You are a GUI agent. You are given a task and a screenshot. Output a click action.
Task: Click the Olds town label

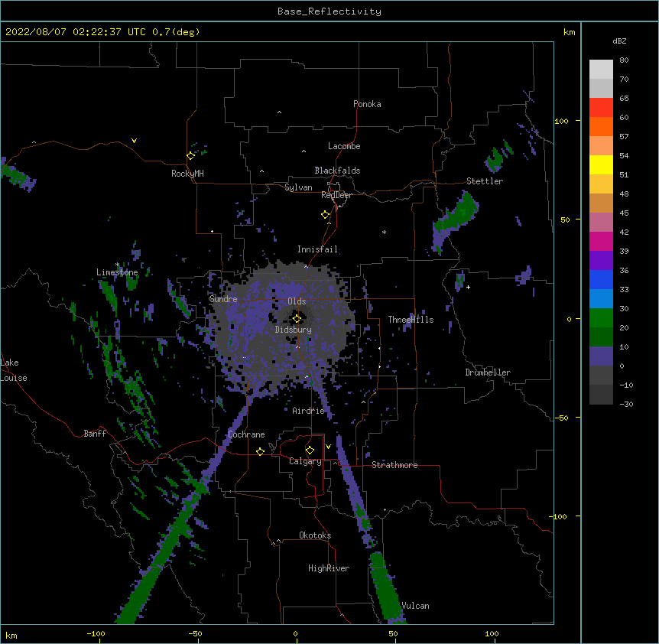click(x=297, y=301)
